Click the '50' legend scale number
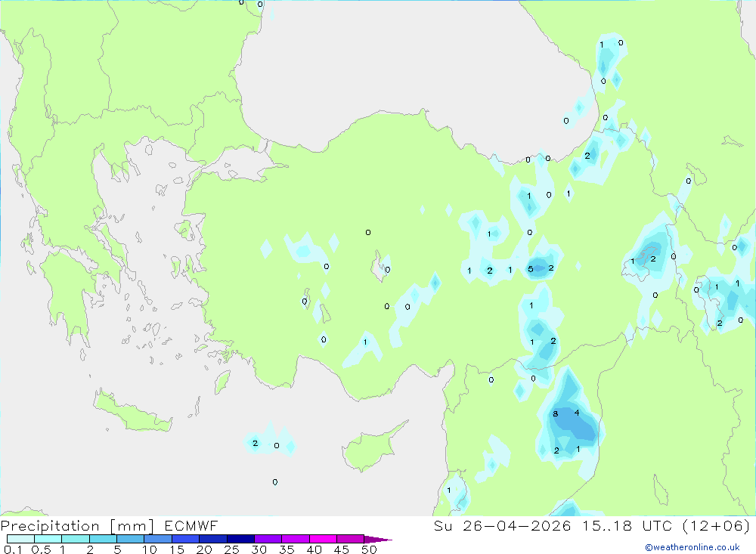The width and height of the screenshot is (756, 554). (370, 549)
